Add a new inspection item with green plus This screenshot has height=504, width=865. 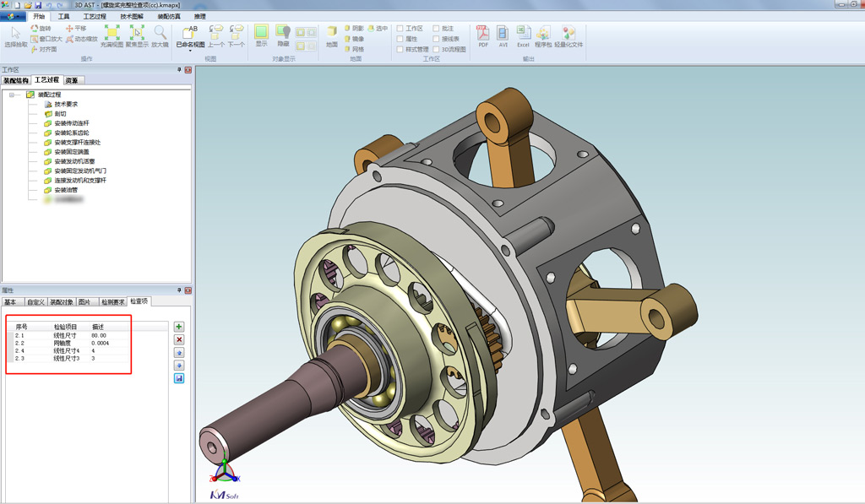coord(179,326)
